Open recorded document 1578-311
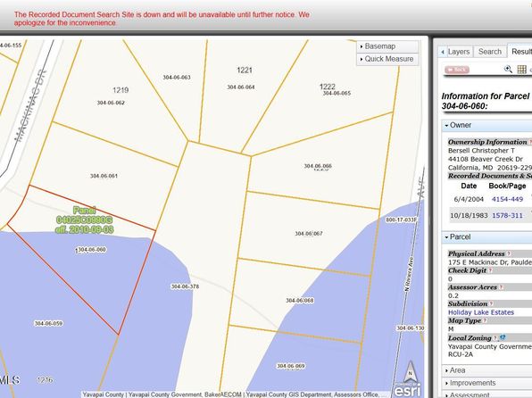The image size is (532, 398). (507, 215)
